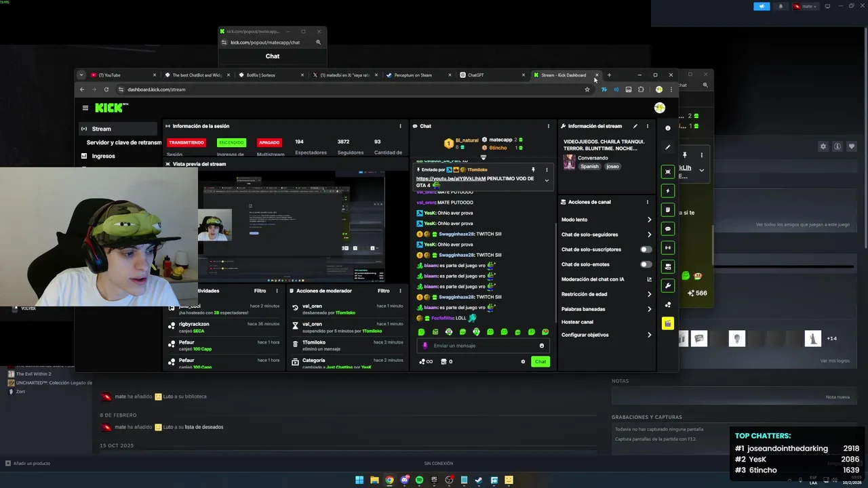Bookmark this page with star icon
The width and height of the screenshot is (868, 488).
pos(587,89)
